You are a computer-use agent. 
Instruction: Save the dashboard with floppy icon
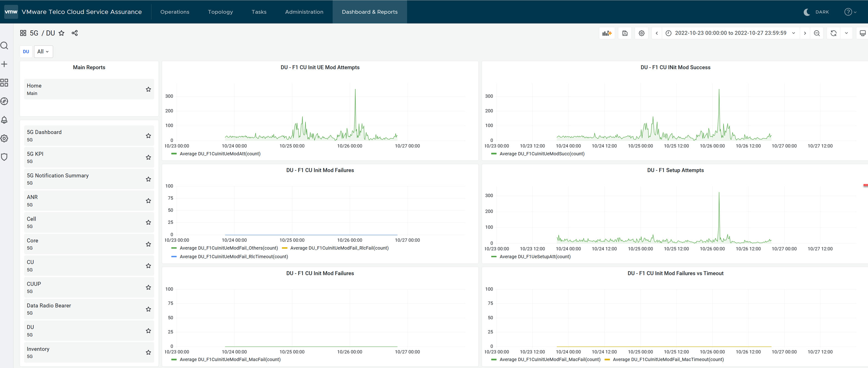625,33
